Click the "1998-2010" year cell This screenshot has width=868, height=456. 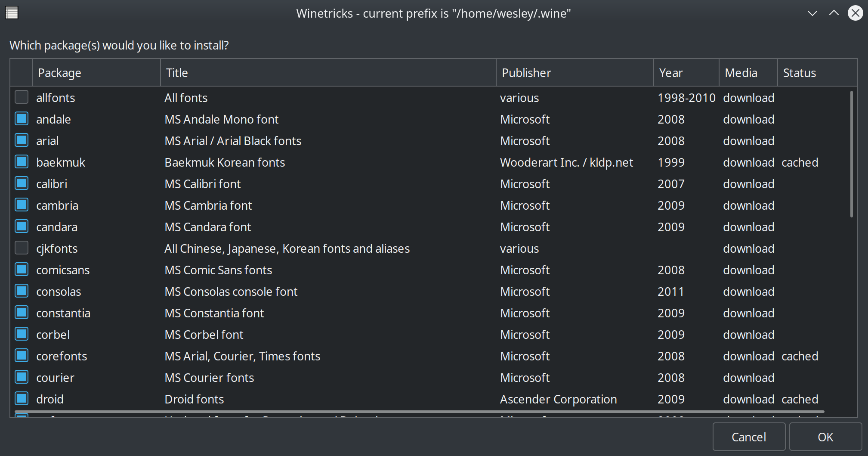pos(686,98)
